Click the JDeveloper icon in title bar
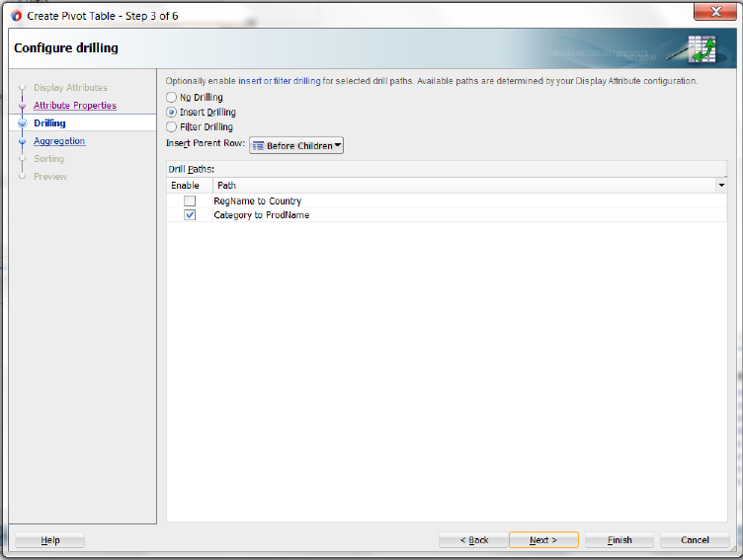This screenshot has height=560, width=743. pos(16,16)
